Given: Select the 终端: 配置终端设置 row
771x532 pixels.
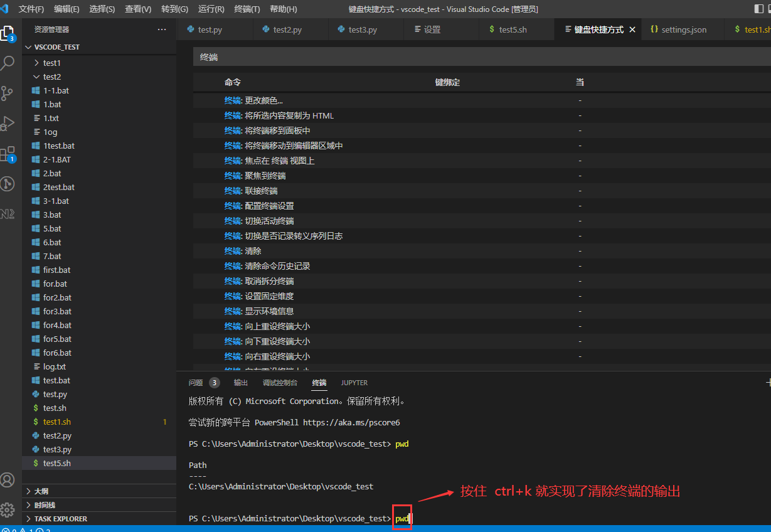Looking at the screenshot, I should pyautogui.click(x=482, y=206).
